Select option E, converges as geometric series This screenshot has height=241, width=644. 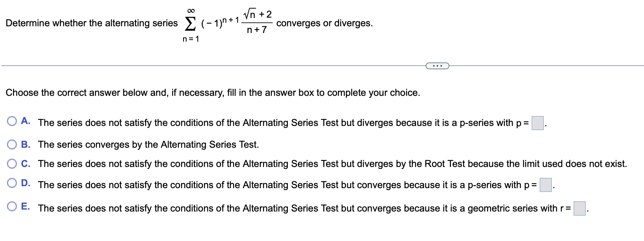click(x=12, y=205)
